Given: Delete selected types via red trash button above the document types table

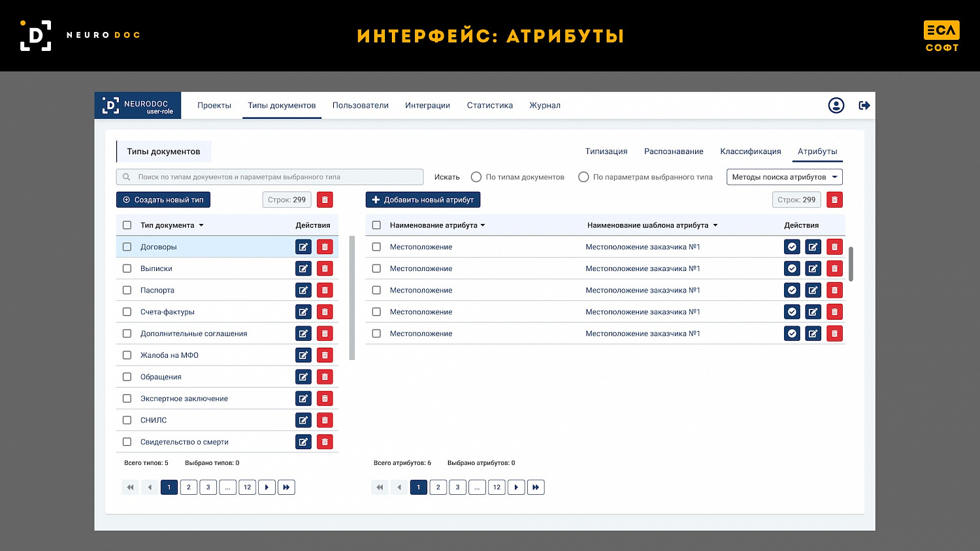Looking at the screenshot, I should pyautogui.click(x=325, y=200).
